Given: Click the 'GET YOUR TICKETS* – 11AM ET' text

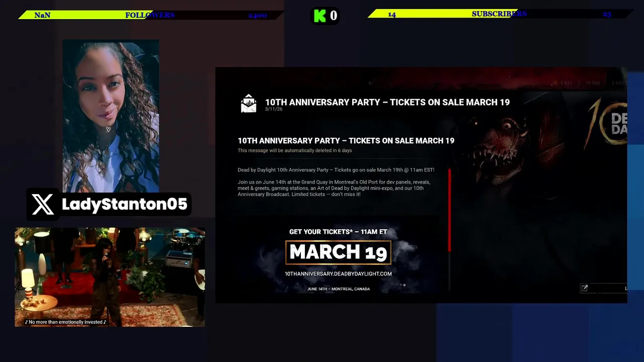Looking at the screenshot, I should click(338, 232).
